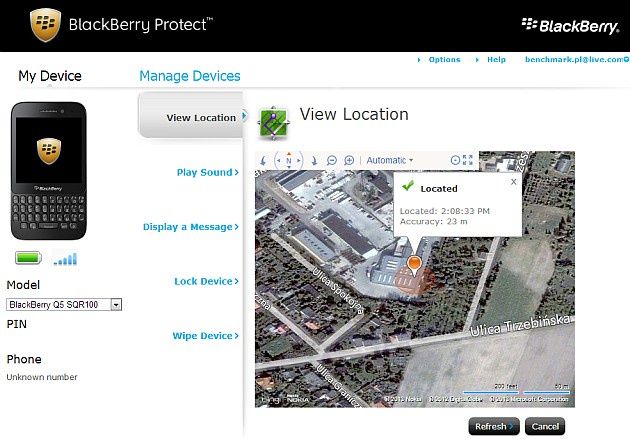Click the Accuracy: 23 m text

tap(434, 221)
